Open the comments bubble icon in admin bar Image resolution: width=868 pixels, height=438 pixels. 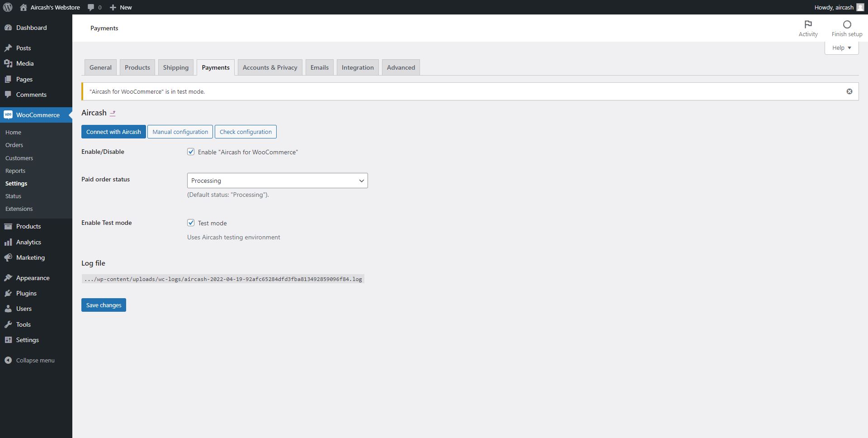click(91, 7)
